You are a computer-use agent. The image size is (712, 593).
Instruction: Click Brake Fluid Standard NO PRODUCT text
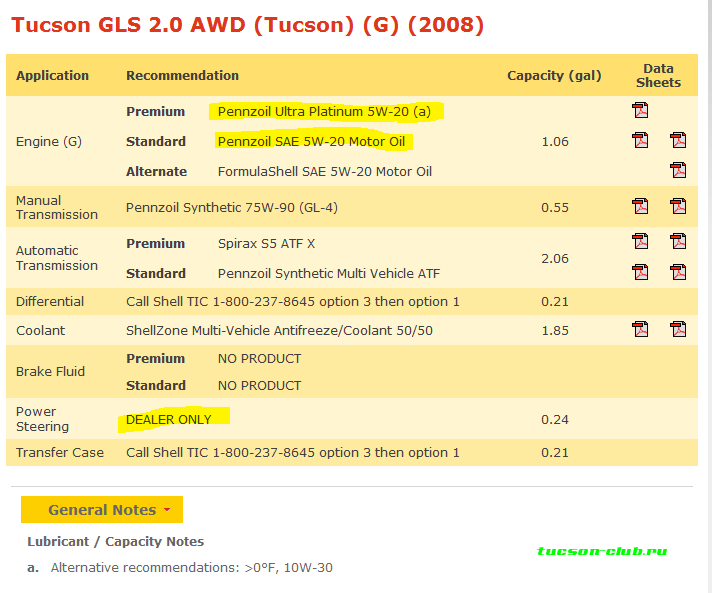point(259,385)
